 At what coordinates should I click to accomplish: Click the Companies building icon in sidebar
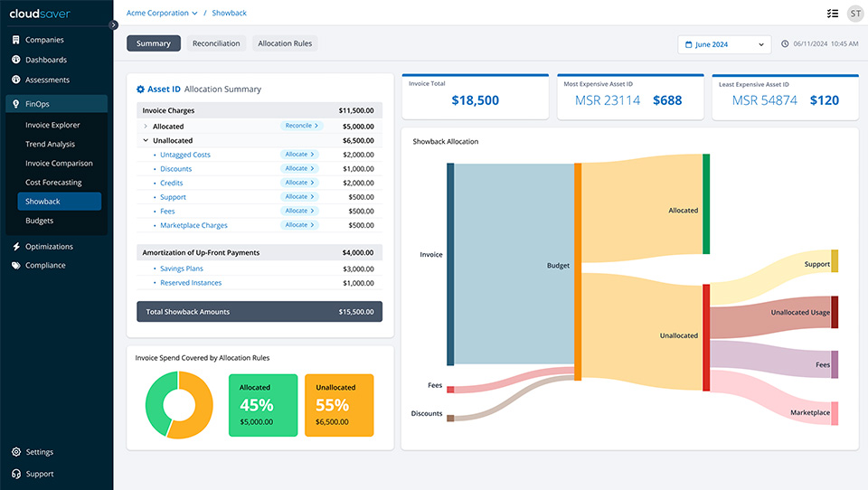[16, 40]
